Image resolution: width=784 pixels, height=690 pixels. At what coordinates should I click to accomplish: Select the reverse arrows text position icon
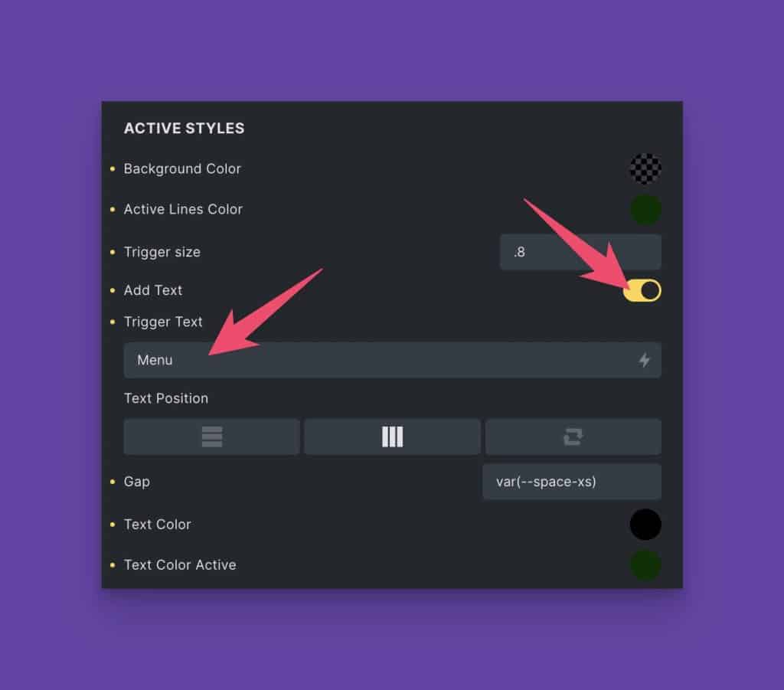click(x=573, y=437)
